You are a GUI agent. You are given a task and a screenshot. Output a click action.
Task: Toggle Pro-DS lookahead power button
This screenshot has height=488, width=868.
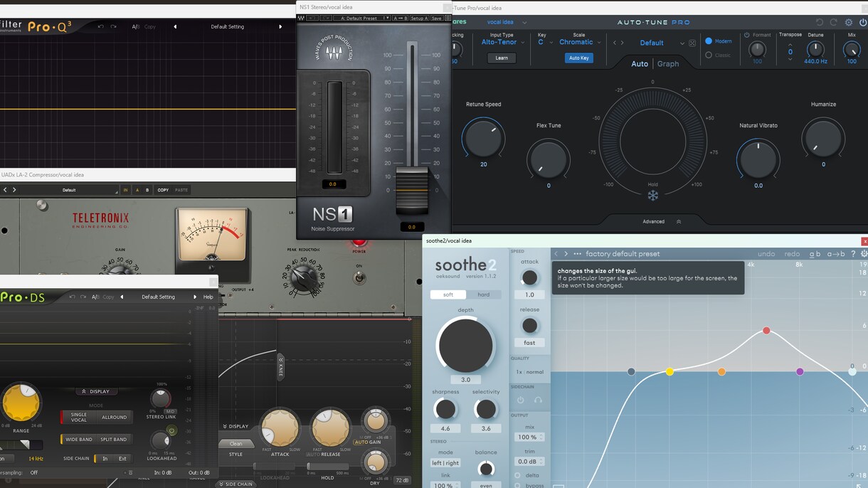(x=171, y=431)
